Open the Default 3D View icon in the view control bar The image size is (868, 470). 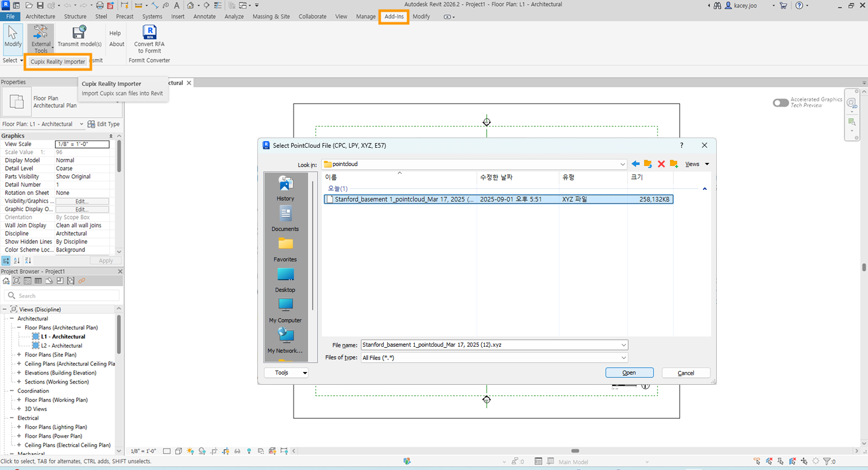tap(178, 451)
